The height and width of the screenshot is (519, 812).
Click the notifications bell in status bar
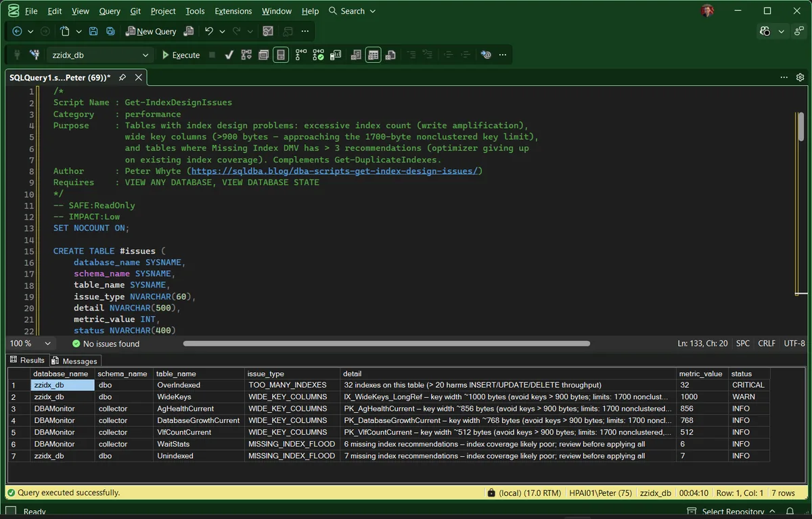tap(791, 512)
